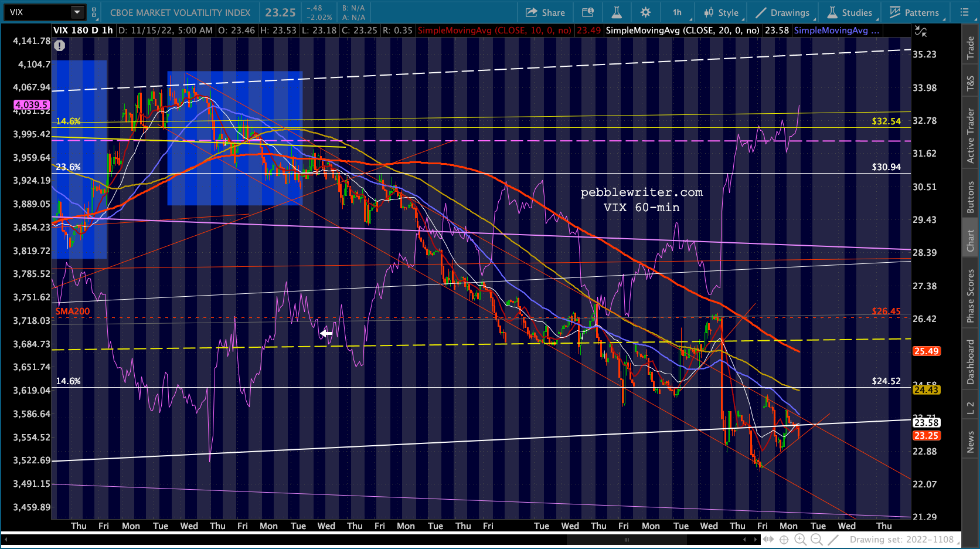Open the Studies menu
This screenshot has height=549, width=980.
(850, 12)
